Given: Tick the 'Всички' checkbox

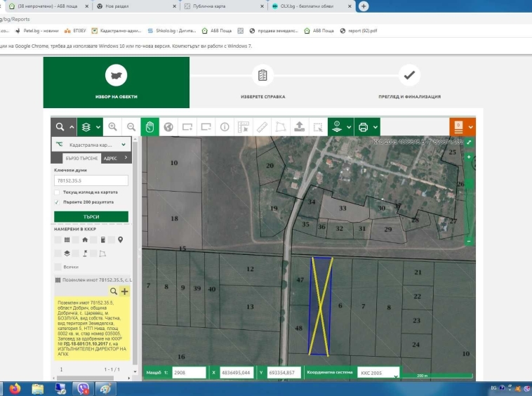Looking at the screenshot, I should pos(57,267).
